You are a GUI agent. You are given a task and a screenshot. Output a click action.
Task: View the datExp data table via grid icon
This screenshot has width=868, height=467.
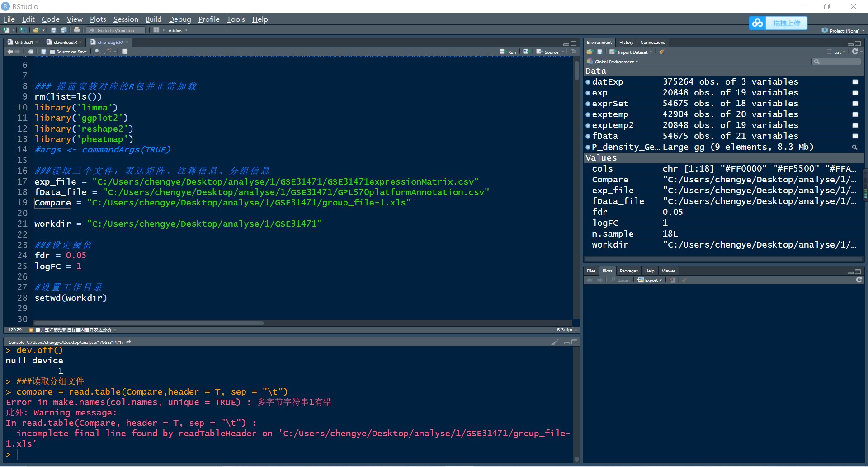pos(855,82)
